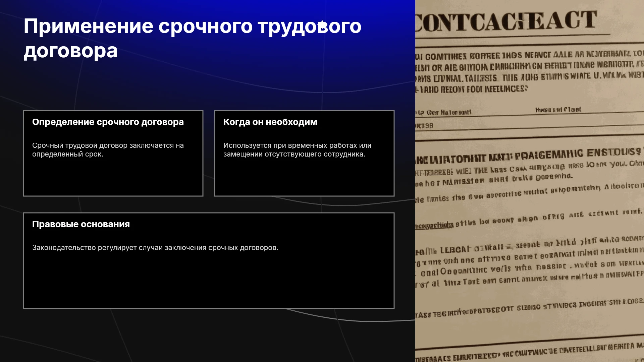Click blank space inside 'Когда он необходим' card
The width and height of the screenshot is (644, 362).
[304, 178]
